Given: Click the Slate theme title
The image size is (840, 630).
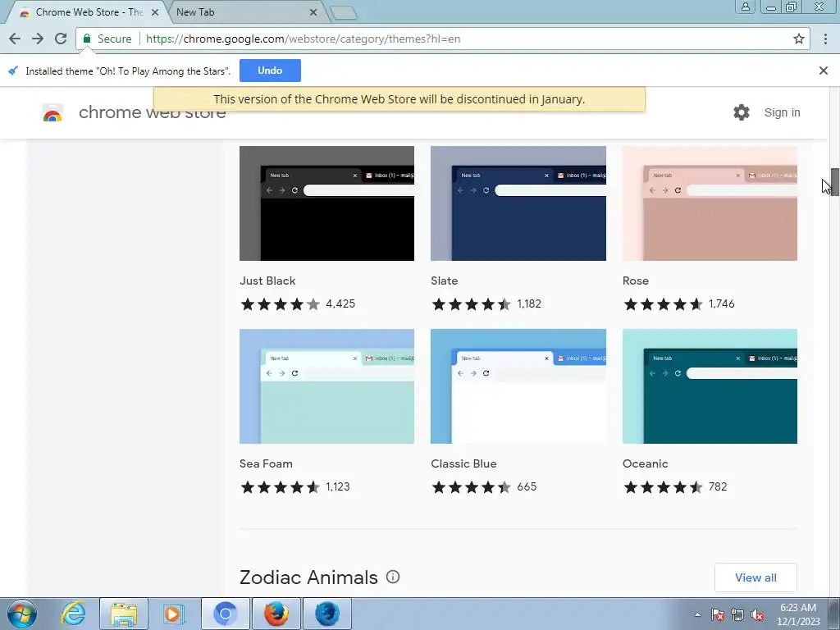Looking at the screenshot, I should pos(444,281).
